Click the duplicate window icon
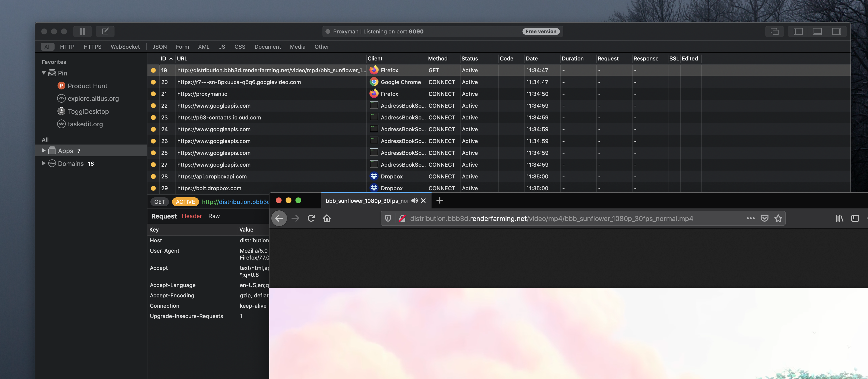This screenshot has height=379, width=868. click(x=774, y=31)
